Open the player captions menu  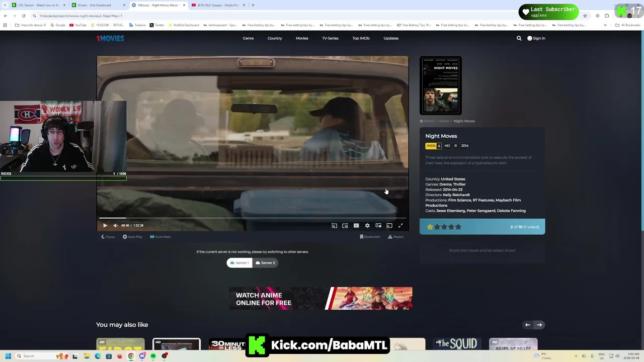tap(356, 226)
